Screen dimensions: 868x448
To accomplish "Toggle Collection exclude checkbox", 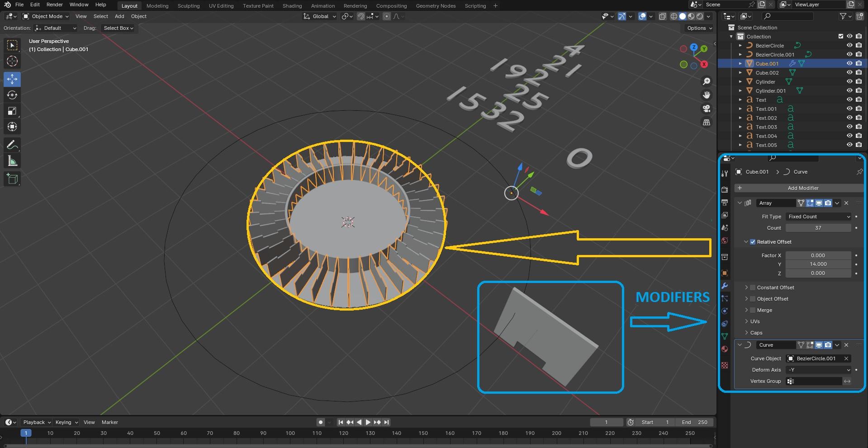I will pos(841,37).
